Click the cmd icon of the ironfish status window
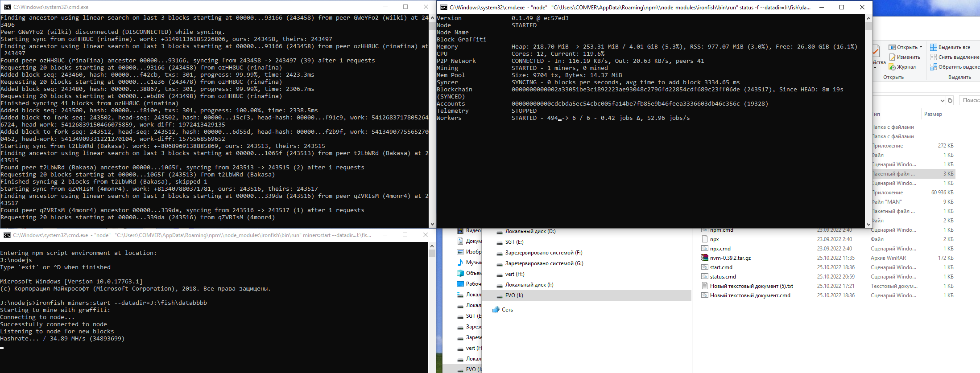The image size is (980, 373). click(x=443, y=7)
